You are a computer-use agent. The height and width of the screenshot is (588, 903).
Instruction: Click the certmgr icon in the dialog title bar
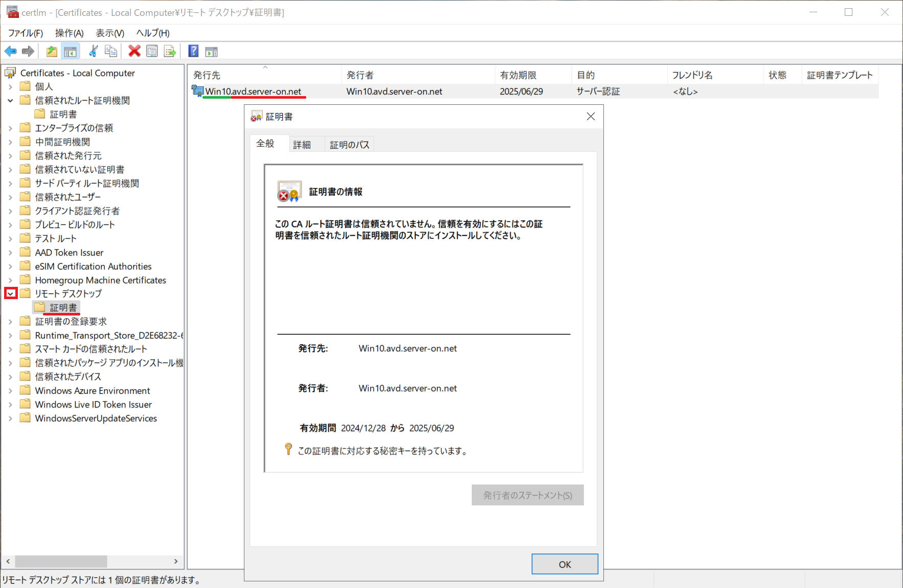click(256, 117)
